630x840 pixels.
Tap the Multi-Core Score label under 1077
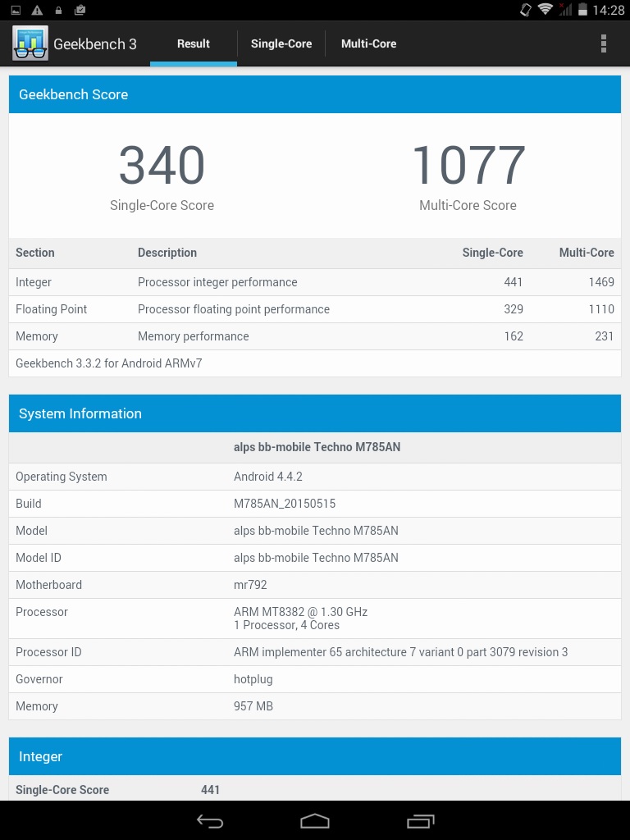coord(468,205)
